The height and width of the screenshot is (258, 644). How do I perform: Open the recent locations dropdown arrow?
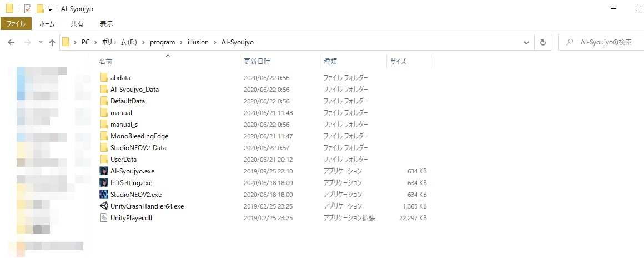pyautogui.click(x=41, y=42)
